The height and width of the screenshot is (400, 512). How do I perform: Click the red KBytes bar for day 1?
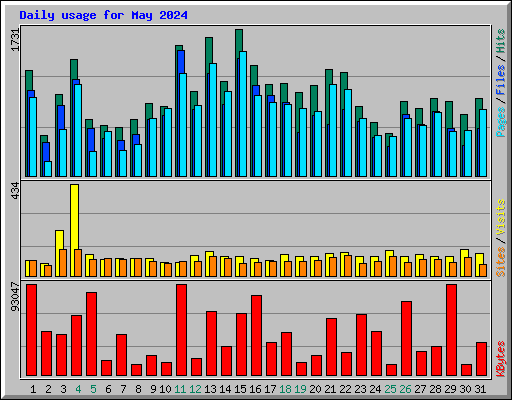click(31, 330)
